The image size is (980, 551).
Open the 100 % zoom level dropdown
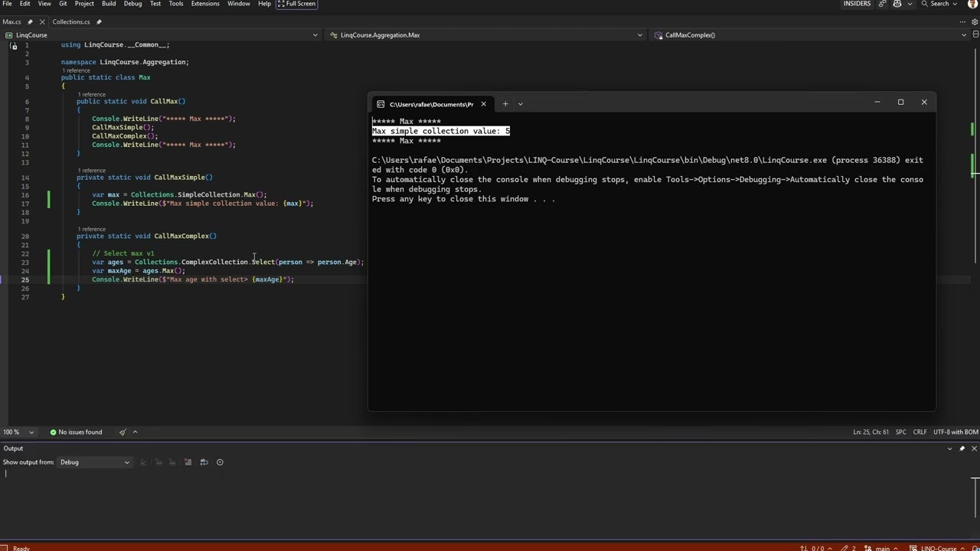tap(19, 432)
